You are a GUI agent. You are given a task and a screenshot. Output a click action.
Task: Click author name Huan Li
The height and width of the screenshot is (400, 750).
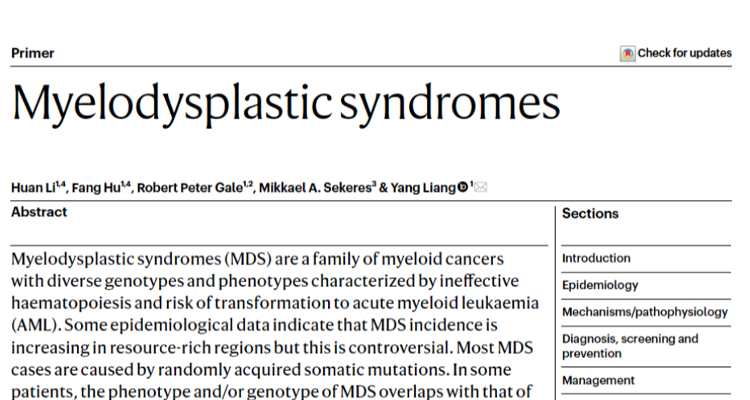click(33, 188)
